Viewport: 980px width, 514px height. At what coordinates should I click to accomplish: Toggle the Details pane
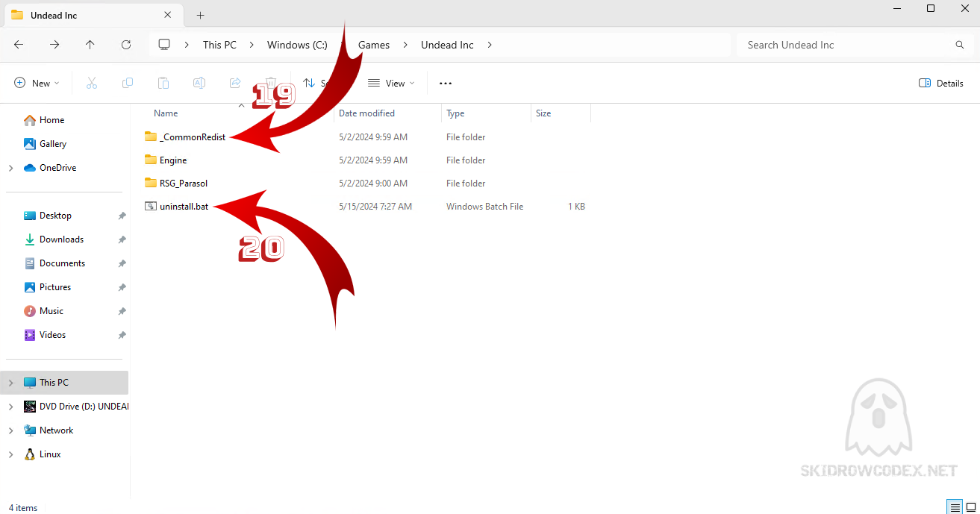941,83
